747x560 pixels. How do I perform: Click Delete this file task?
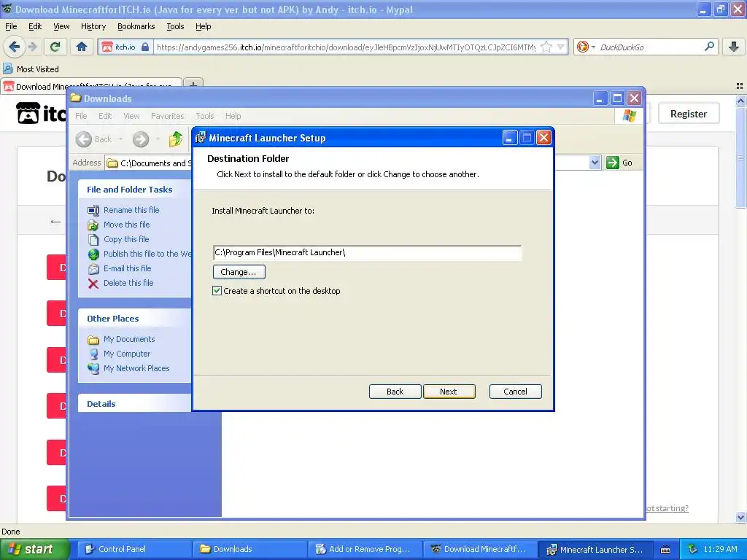tap(128, 283)
